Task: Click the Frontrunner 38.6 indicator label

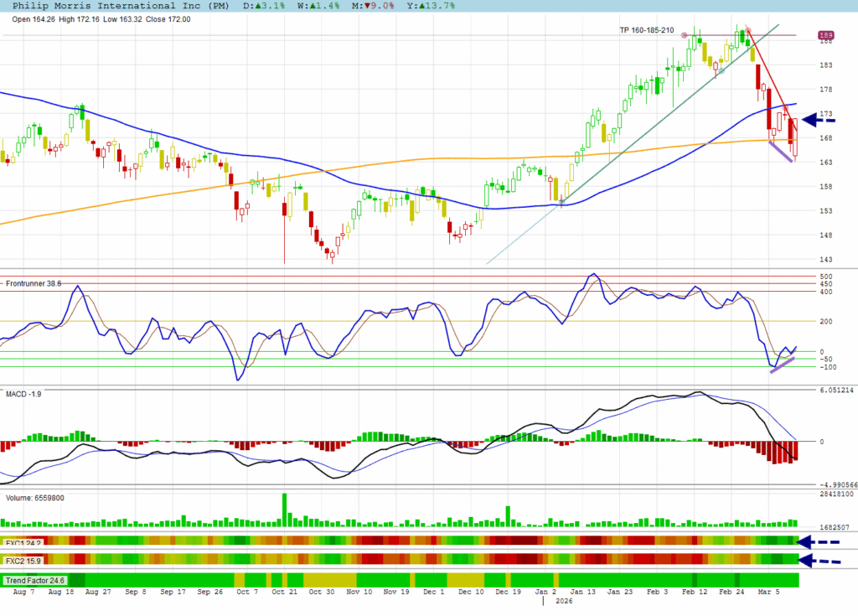Action: pos(34,284)
